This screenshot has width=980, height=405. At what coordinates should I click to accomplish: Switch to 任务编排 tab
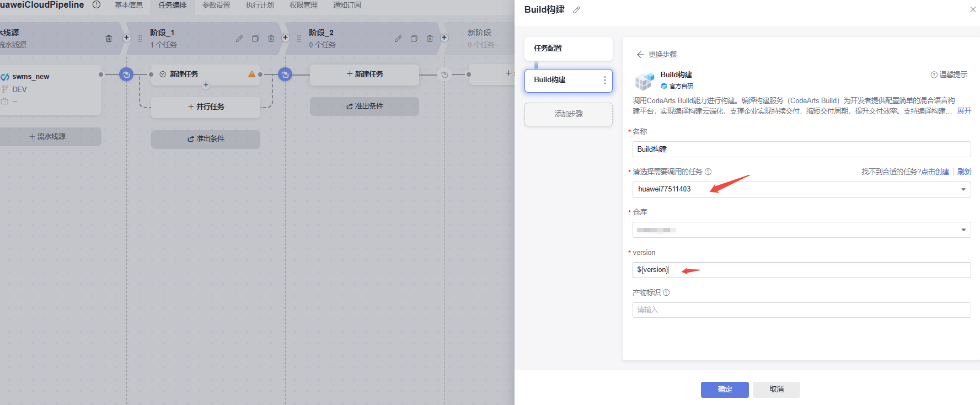pyautogui.click(x=173, y=5)
